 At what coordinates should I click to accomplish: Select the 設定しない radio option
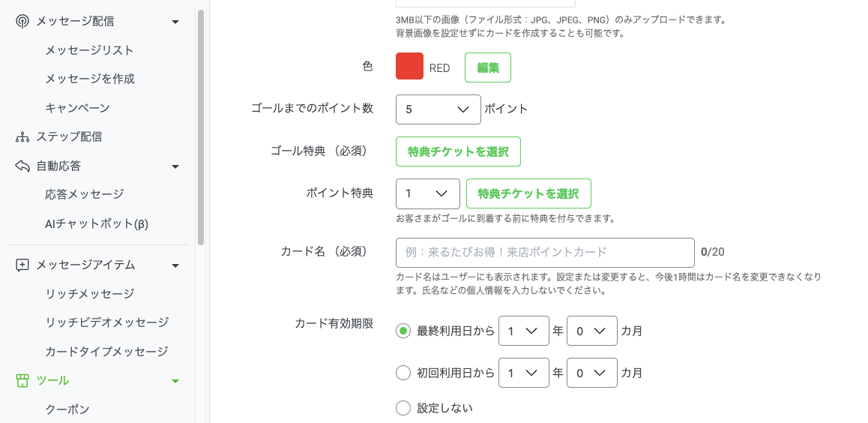click(403, 409)
